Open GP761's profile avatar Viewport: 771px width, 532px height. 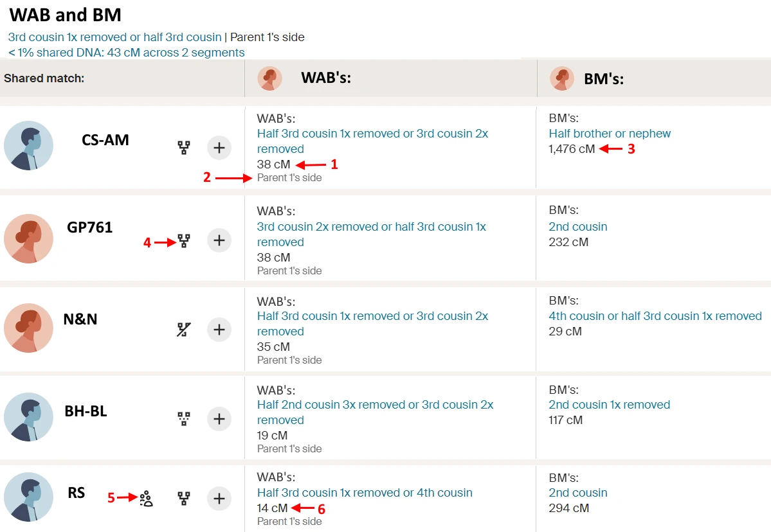coord(28,239)
